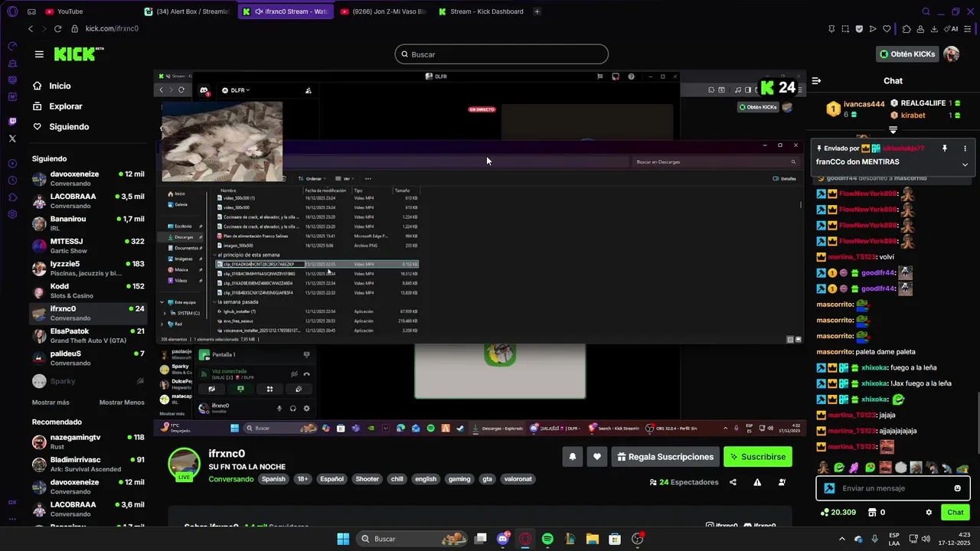Viewport: 980px width, 551px height.
Task: Open the Kick shop cart icon
Action: (x=871, y=512)
